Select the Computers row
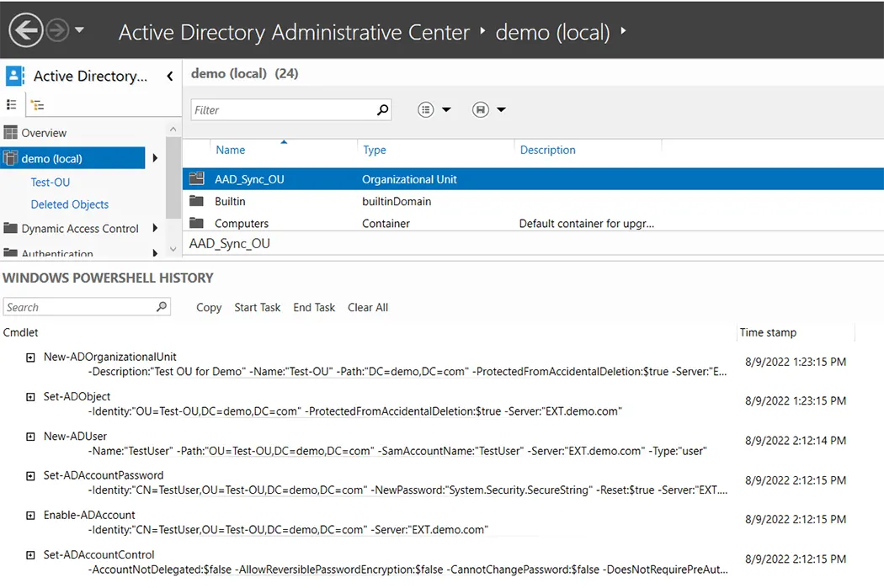 pyautogui.click(x=533, y=223)
